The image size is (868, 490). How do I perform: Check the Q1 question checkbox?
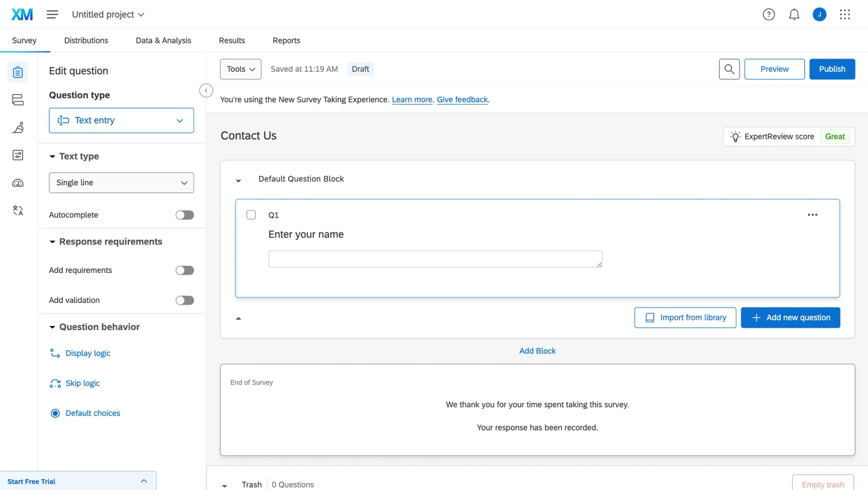pos(251,215)
